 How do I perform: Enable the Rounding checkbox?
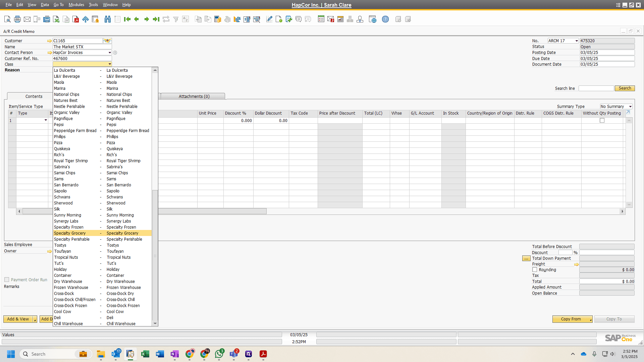(535, 270)
